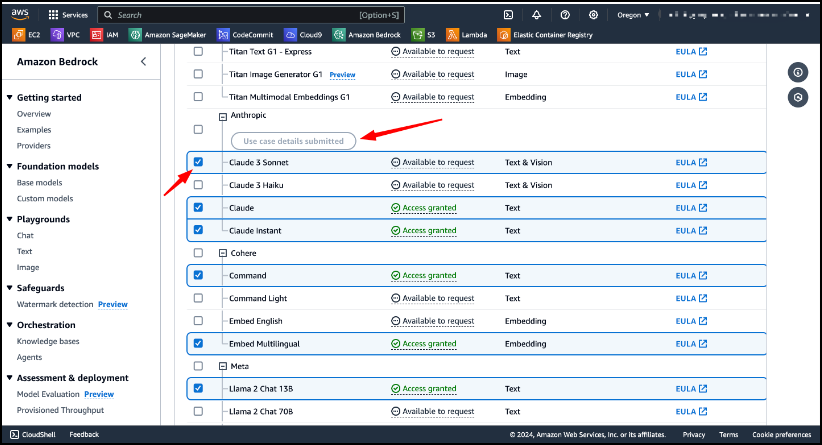Screen dimensions: 822x445
Task: Collapse the Foundation models section
Action: click(x=9, y=166)
